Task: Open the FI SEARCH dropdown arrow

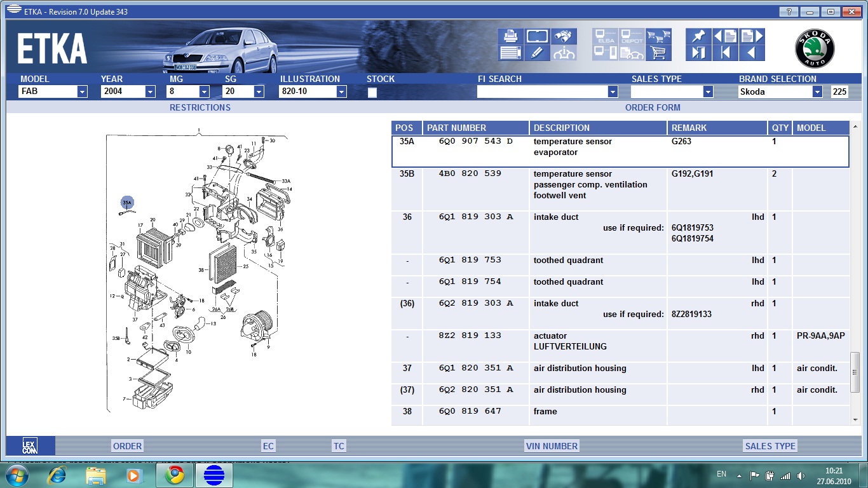Action: [x=613, y=91]
